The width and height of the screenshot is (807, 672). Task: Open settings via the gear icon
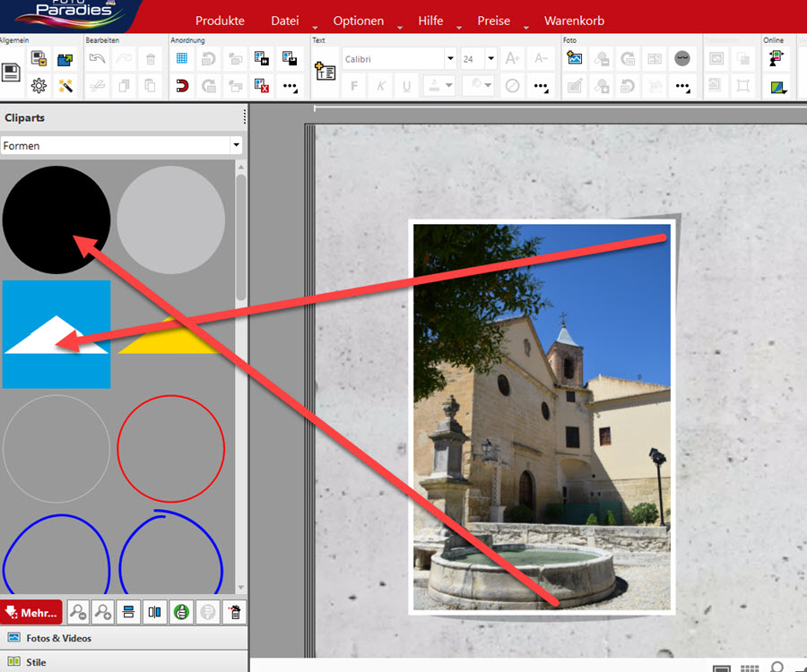tap(39, 86)
